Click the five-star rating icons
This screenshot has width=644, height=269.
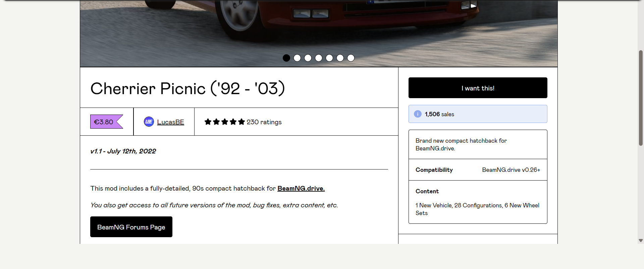tap(225, 122)
